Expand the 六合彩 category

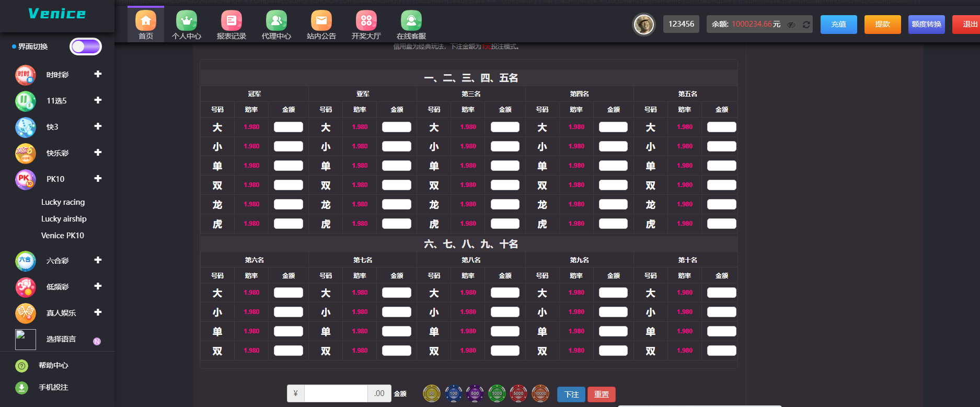[x=98, y=260]
